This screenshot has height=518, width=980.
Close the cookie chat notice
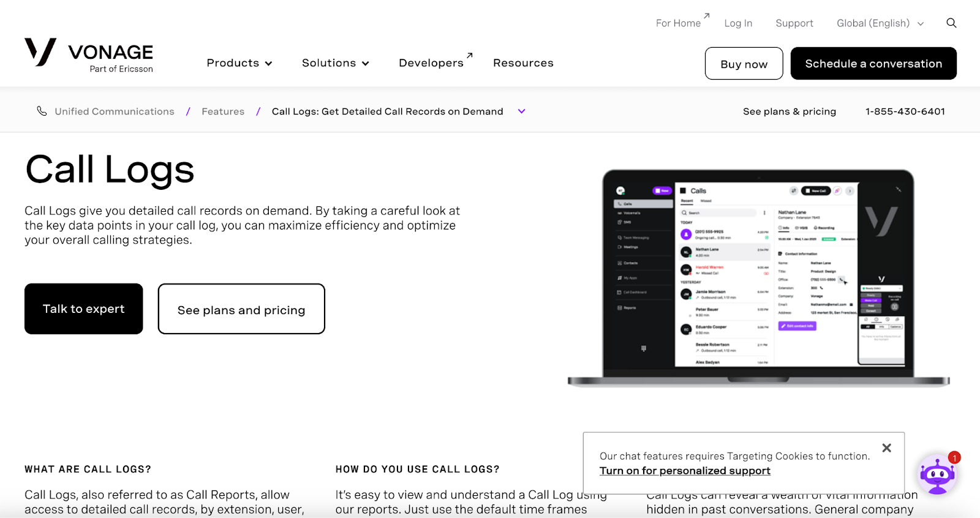coord(886,448)
